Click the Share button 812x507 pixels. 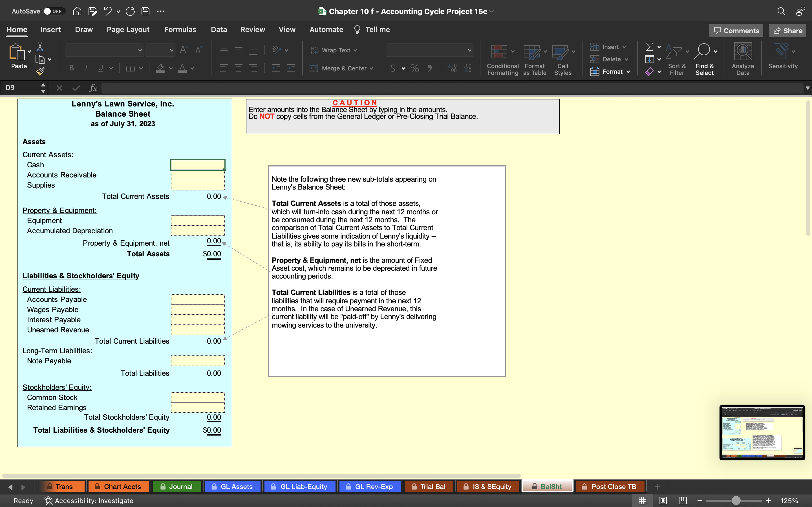[x=788, y=30]
